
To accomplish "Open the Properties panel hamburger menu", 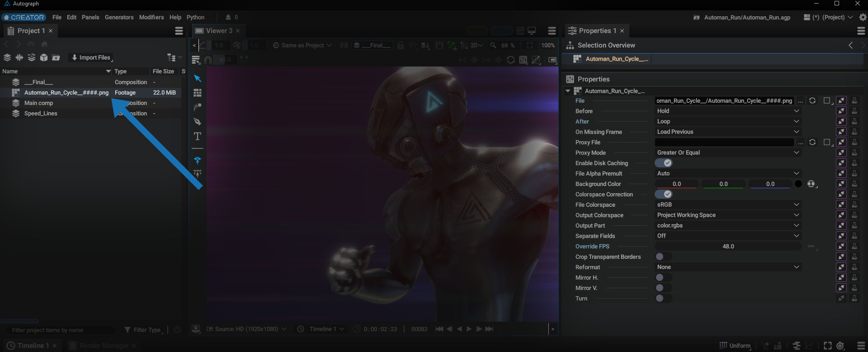I will coord(861,31).
